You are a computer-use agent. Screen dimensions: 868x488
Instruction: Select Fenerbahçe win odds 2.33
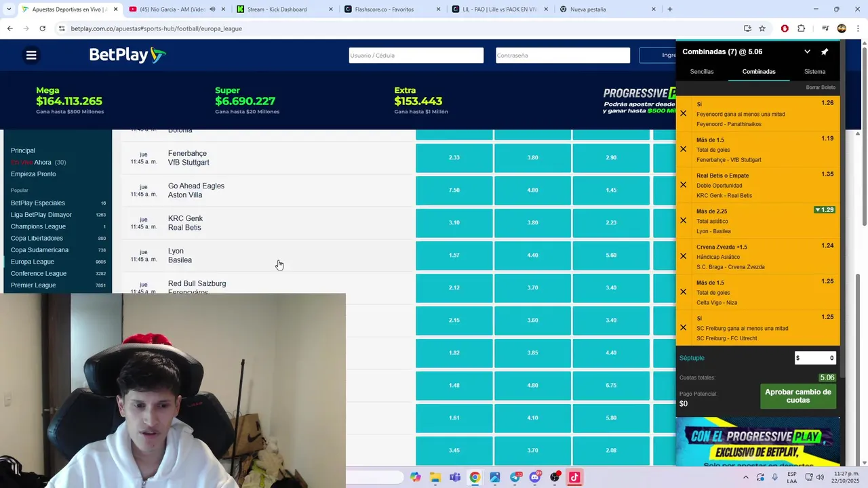pos(454,157)
